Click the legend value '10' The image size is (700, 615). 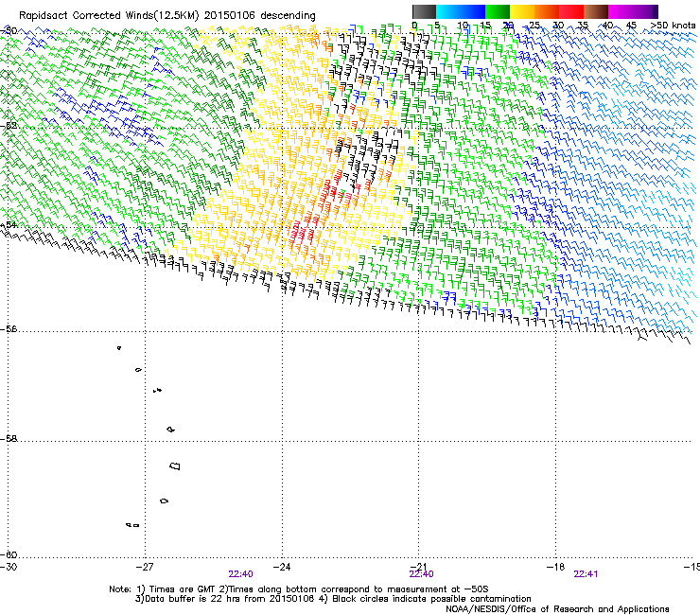point(463,26)
